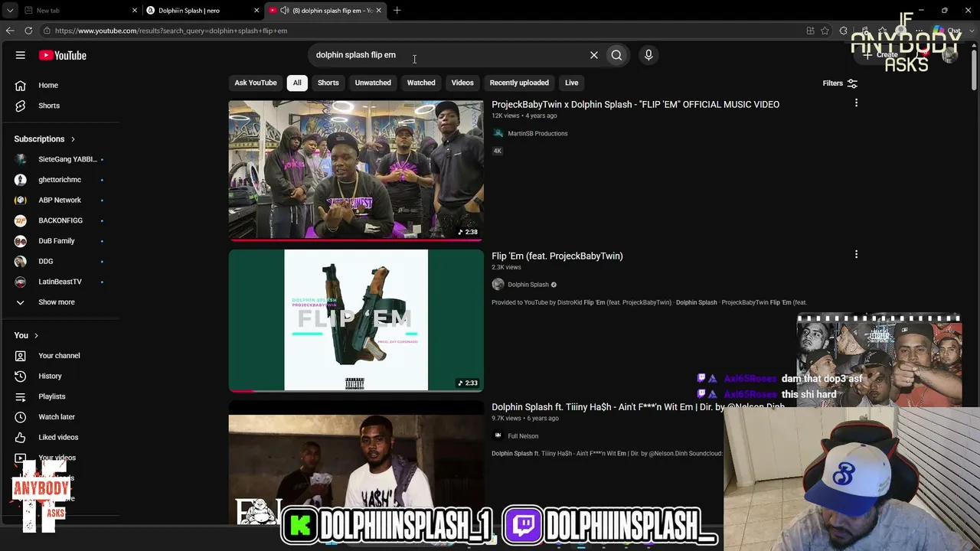This screenshot has width=980, height=551.
Task: Filter results to Unwatched
Action: point(373,83)
